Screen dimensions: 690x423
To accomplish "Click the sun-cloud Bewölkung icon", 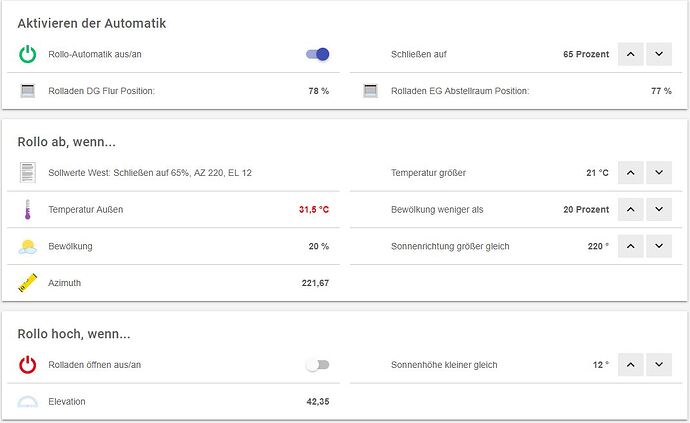I will (28, 246).
